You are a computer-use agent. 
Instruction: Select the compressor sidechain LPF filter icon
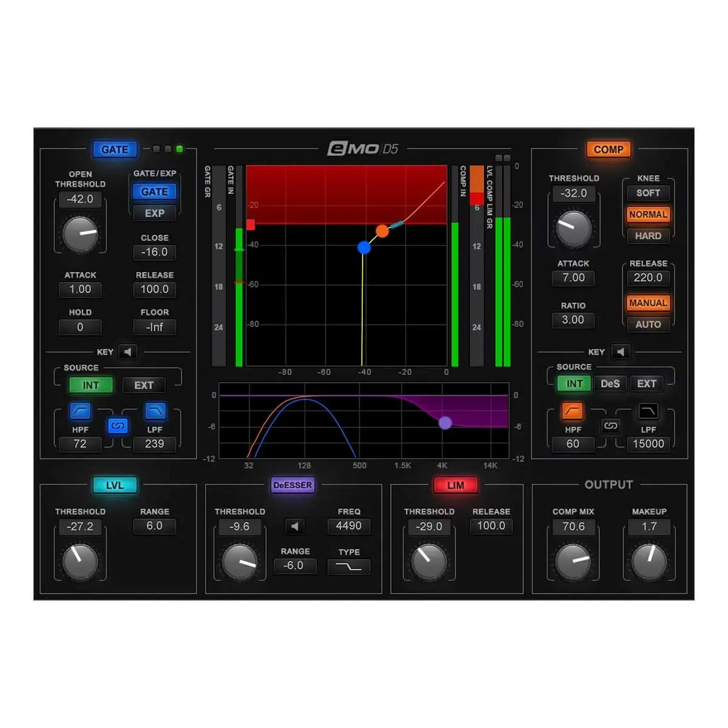pos(648,411)
